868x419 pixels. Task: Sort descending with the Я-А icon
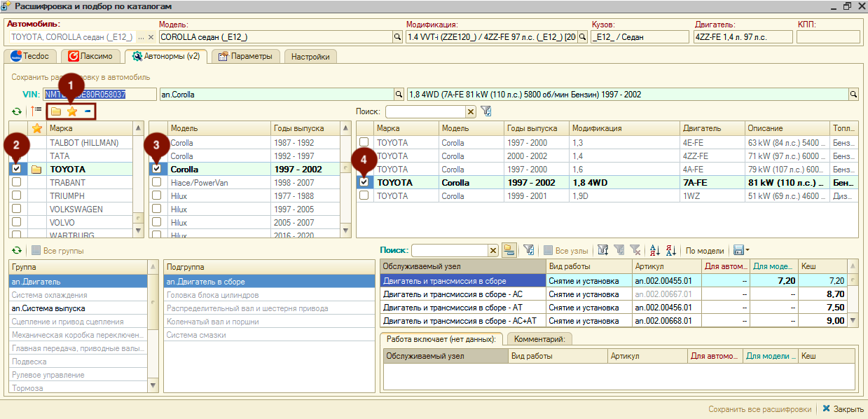point(671,250)
